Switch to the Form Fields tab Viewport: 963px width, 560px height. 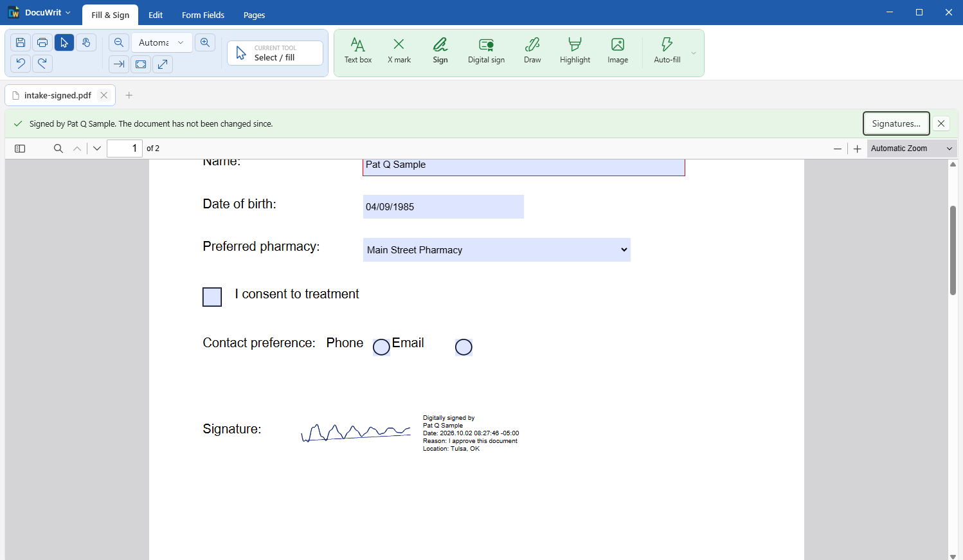[203, 15]
